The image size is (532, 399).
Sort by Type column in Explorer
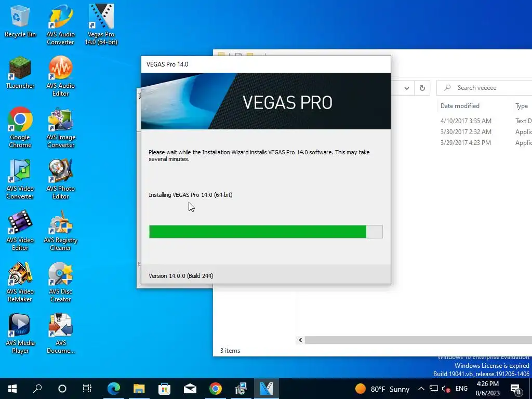coord(522,106)
